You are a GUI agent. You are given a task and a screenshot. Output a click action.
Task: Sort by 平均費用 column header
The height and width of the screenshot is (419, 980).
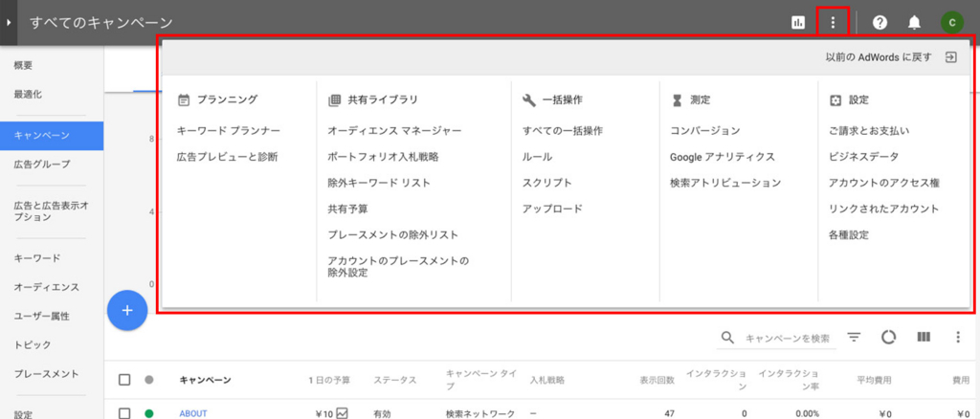click(874, 380)
